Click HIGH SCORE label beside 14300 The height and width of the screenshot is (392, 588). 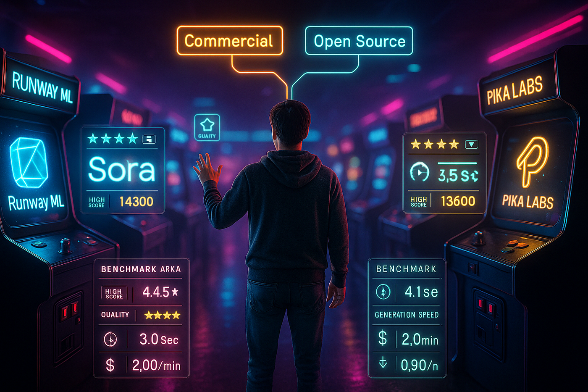pyautogui.click(x=97, y=202)
